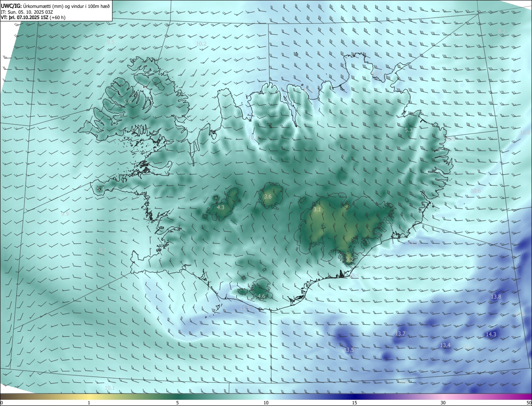Click the colorbar tick label 10
532x406 pixels.
(266, 403)
